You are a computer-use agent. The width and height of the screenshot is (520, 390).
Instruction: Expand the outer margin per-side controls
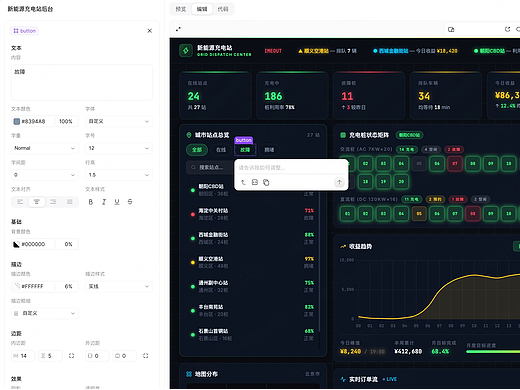145,356
